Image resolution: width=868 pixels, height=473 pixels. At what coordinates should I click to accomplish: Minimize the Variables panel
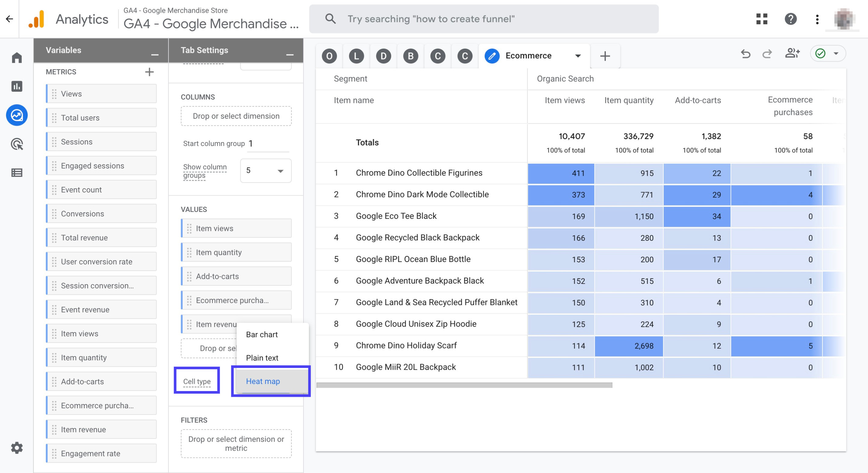click(155, 55)
